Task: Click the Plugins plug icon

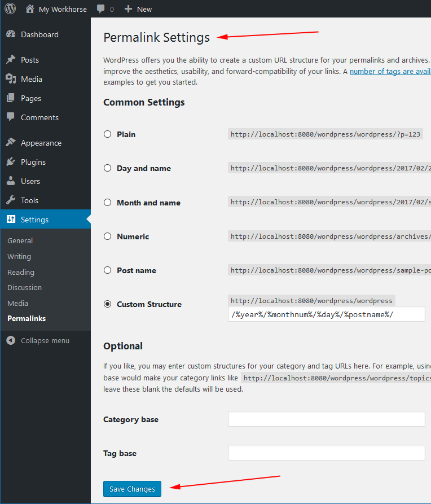Action: 11,161
